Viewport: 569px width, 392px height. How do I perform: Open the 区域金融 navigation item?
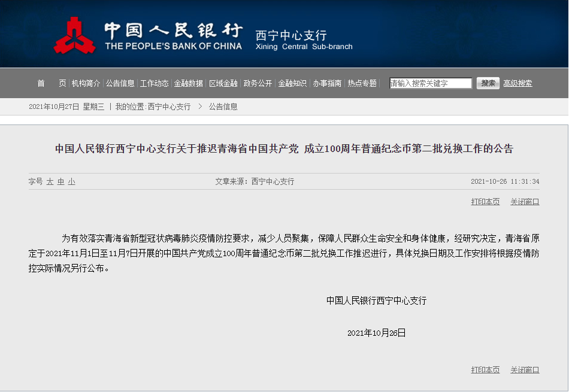coord(223,83)
